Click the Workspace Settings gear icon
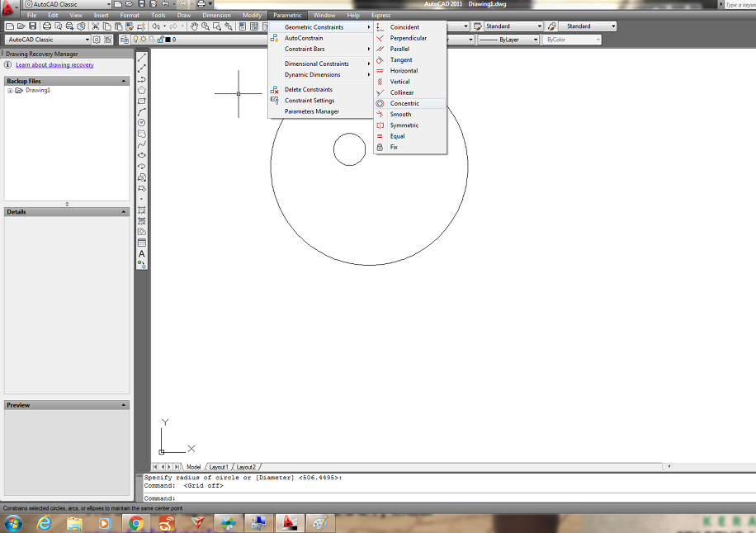Screen dimensions: 756x533 tap(97, 40)
